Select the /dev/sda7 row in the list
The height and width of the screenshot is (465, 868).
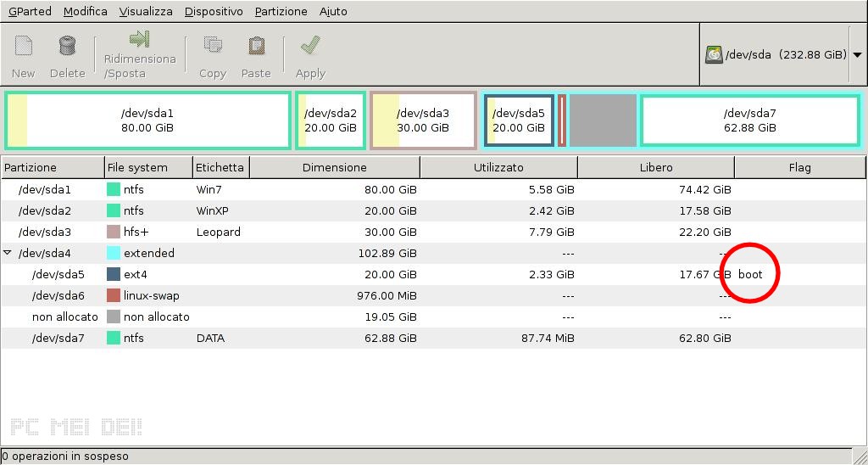[x=433, y=338]
